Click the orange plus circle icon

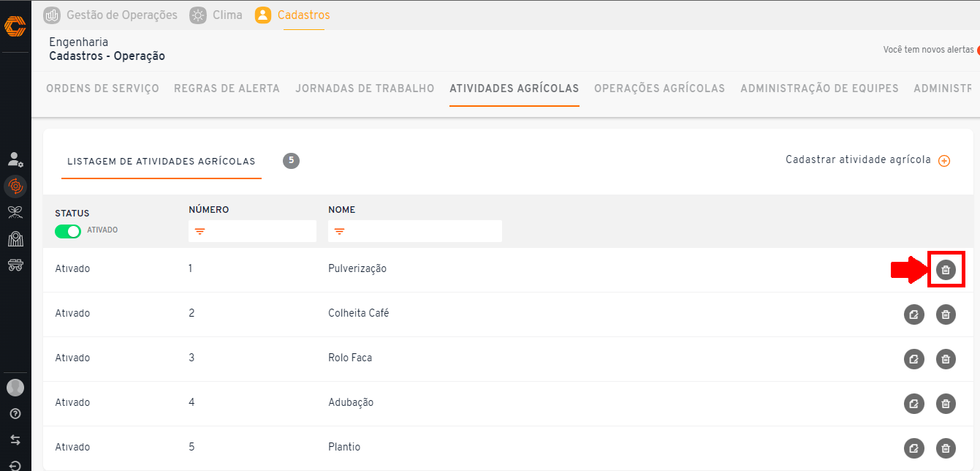click(x=944, y=161)
